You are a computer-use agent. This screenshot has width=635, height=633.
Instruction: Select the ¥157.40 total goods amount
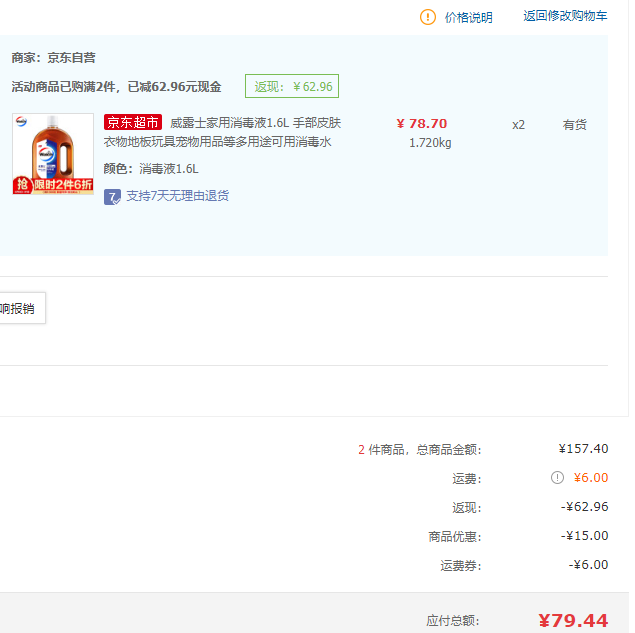(x=583, y=449)
